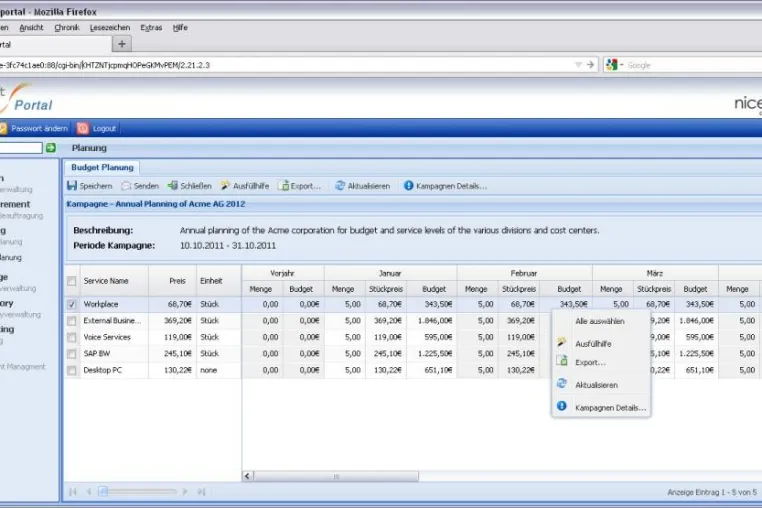Click the green search go arrow

pos(51,148)
